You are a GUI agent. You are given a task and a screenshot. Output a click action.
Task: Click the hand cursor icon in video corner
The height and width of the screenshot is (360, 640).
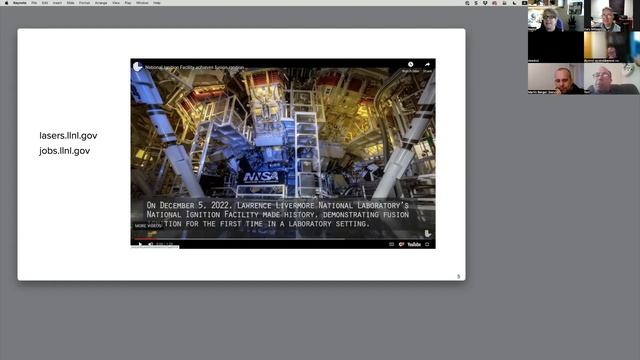[427, 233]
